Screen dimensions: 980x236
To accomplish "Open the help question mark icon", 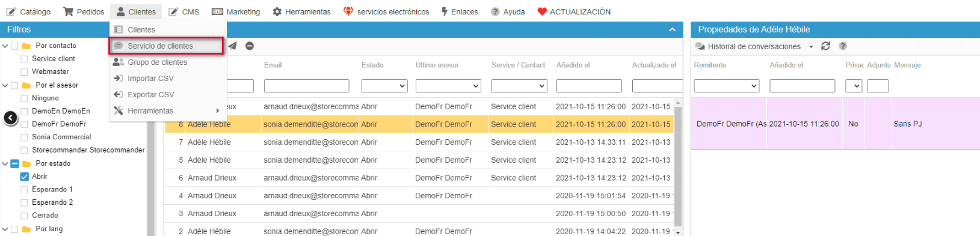I will [x=843, y=46].
